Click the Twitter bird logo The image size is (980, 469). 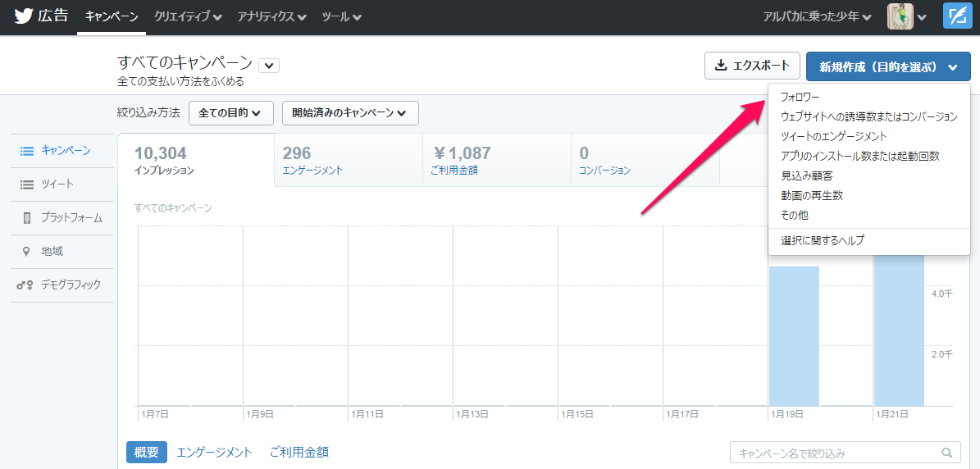coord(23,16)
